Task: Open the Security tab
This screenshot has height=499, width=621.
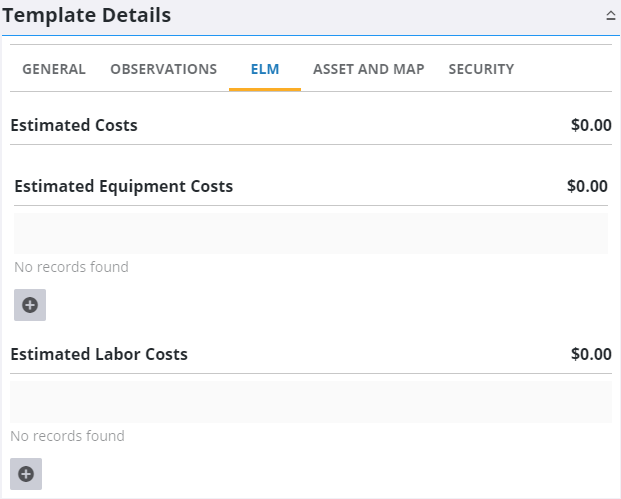Action: (x=481, y=69)
